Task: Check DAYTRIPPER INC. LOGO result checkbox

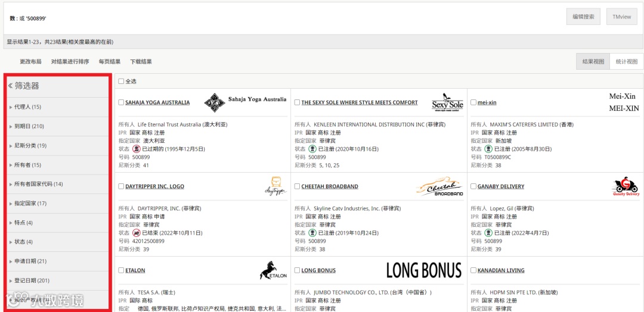Action: click(121, 186)
